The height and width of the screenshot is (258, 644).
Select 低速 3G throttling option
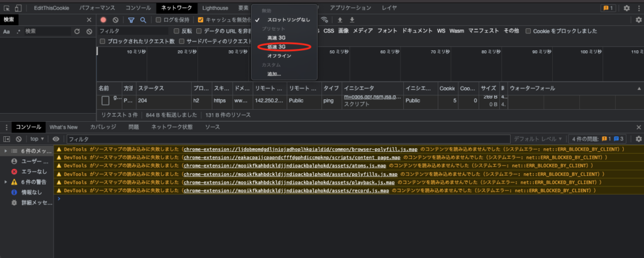click(x=276, y=46)
